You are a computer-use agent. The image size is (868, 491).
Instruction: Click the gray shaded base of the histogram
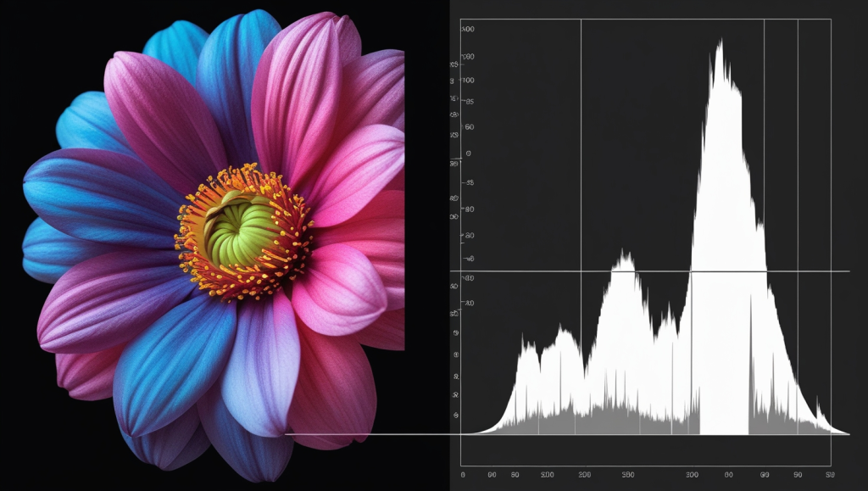593,421
